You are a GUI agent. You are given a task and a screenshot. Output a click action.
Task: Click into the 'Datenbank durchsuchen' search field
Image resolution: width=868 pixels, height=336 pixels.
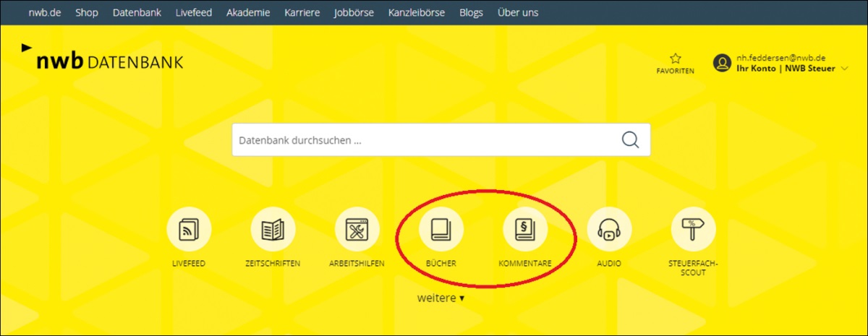[x=427, y=140]
